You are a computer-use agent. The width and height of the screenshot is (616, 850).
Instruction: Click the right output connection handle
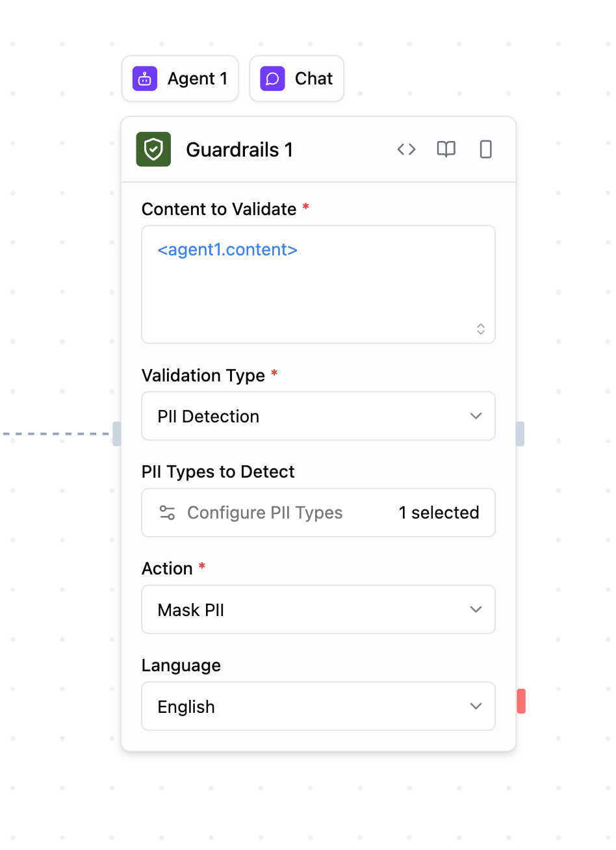(x=520, y=433)
